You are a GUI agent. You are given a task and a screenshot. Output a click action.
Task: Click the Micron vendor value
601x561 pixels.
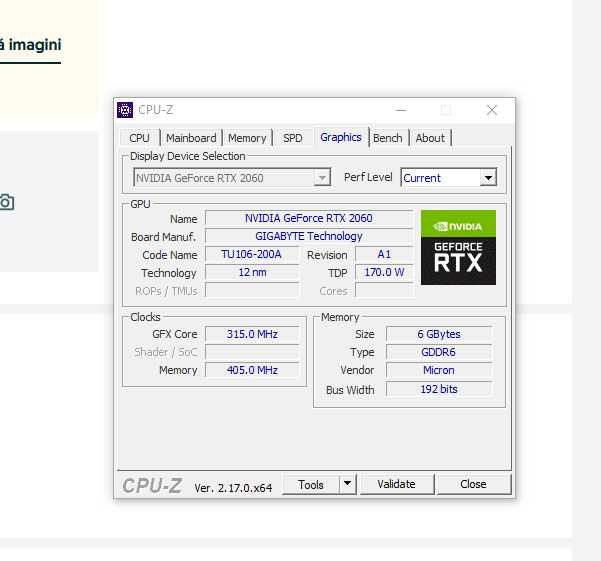439,370
